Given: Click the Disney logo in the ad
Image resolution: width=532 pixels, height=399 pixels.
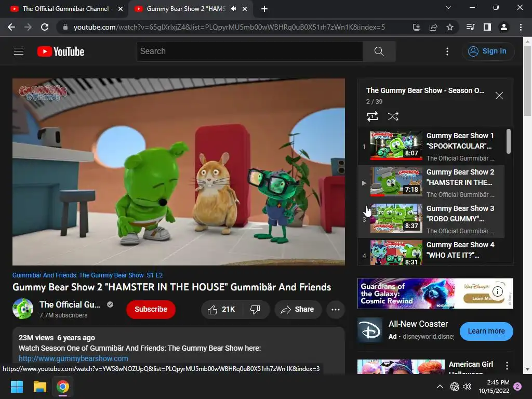Looking at the screenshot, I should click(370, 331).
